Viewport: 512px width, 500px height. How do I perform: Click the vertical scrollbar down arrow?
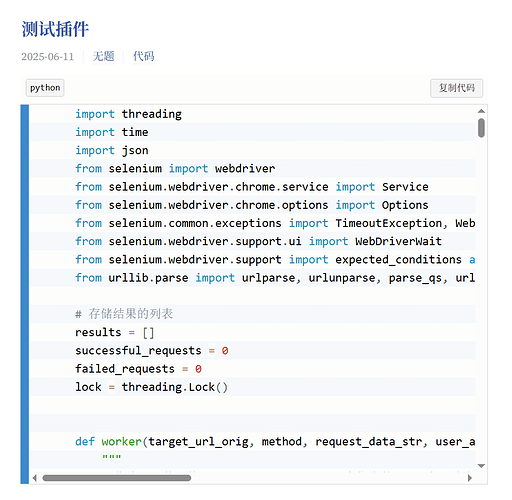pyautogui.click(x=481, y=466)
